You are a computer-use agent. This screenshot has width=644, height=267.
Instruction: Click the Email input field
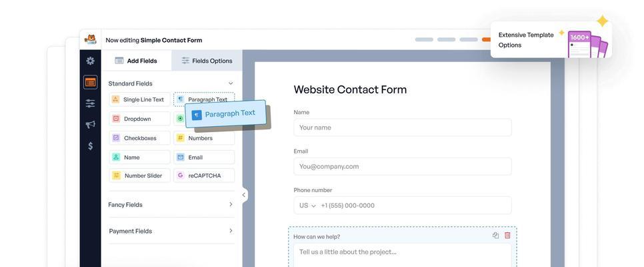[x=403, y=166]
